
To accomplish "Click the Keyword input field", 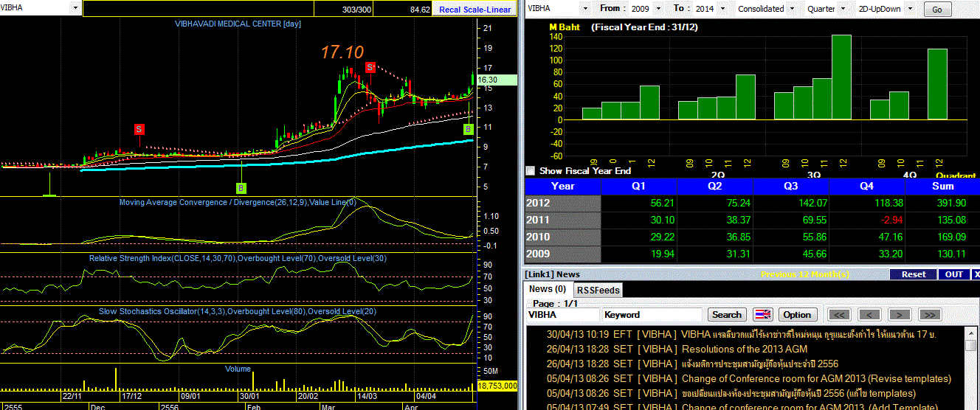I will coord(652,314).
